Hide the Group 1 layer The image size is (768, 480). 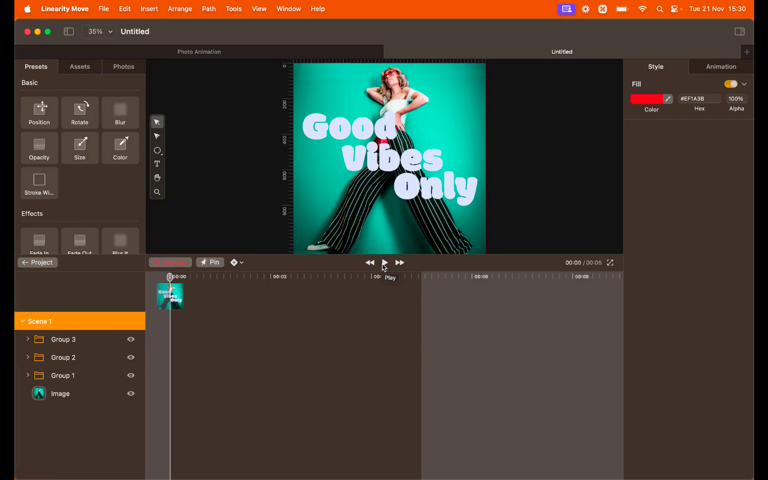[x=131, y=376]
